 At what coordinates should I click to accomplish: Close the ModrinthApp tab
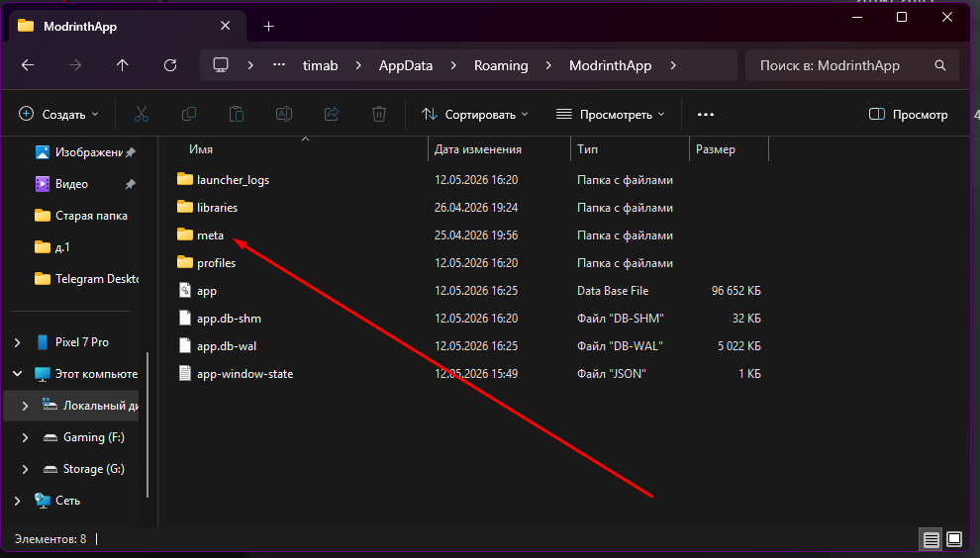[x=225, y=26]
